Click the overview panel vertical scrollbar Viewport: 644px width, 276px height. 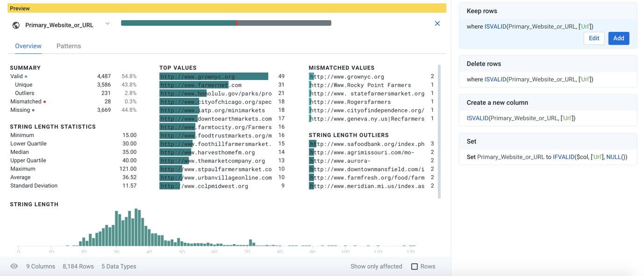tap(439, 131)
